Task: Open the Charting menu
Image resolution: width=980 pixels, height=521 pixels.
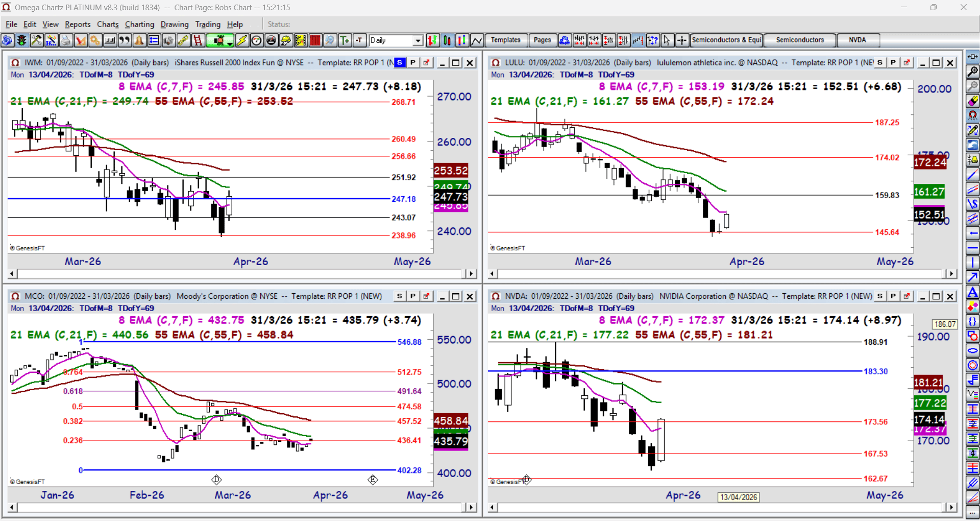Action: (x=139, y=24)
